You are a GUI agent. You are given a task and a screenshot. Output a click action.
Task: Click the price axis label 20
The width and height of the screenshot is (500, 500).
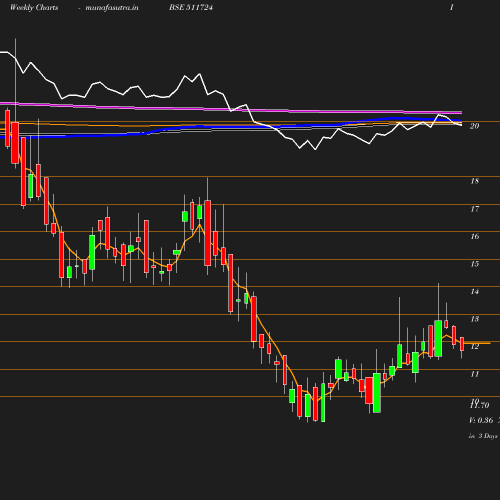pyautogui.click(x=474, y=126)
